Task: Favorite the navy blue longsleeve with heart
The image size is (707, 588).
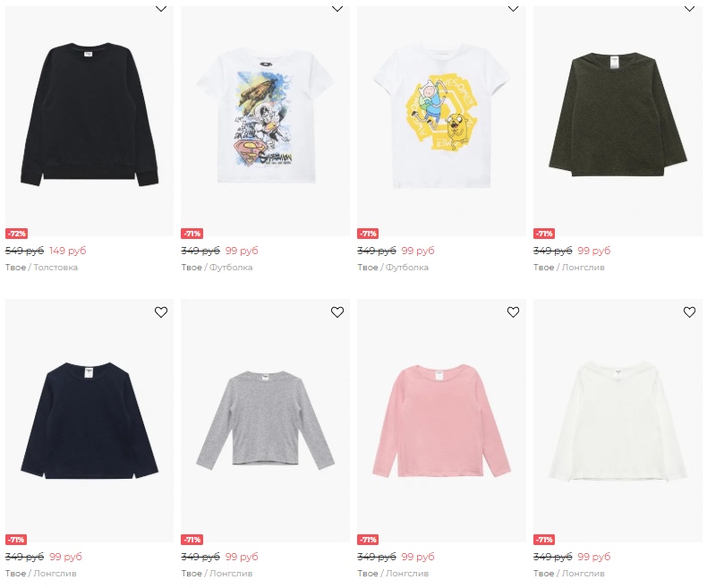Action: [161, 312]
